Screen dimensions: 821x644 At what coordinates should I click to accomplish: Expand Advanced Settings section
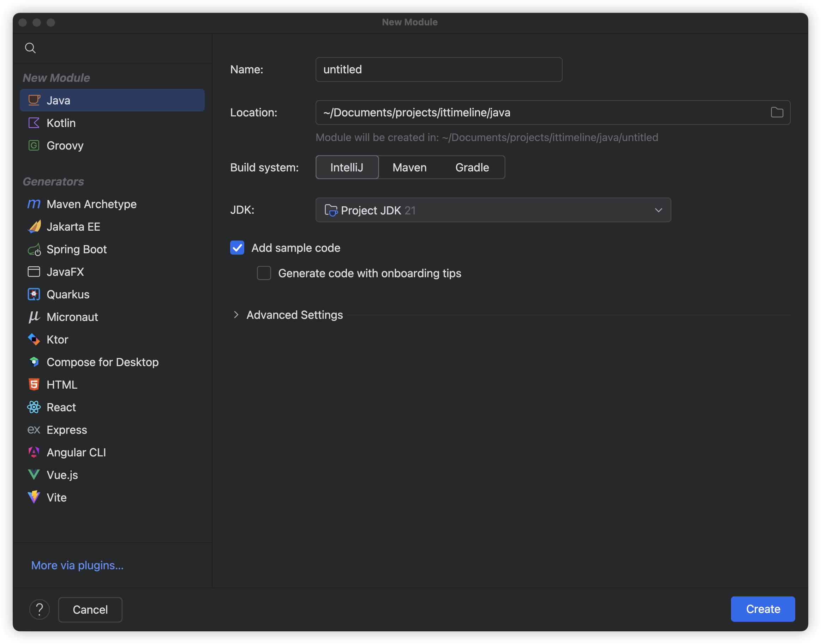pos(236,315)
